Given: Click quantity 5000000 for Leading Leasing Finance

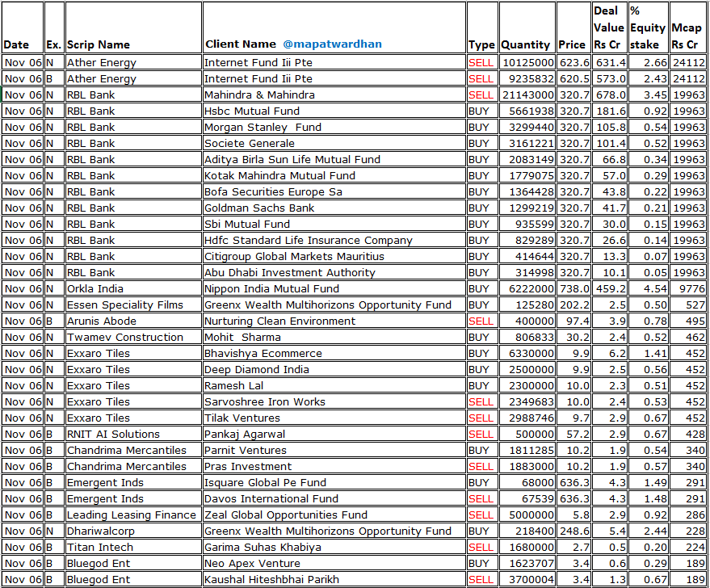Looking at the screenshot, I should pos(527,515).
